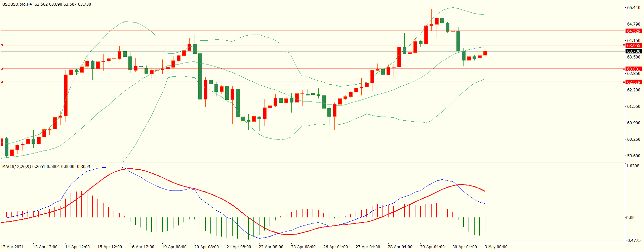Click the black 63.730 current price label

coord(633,51)
